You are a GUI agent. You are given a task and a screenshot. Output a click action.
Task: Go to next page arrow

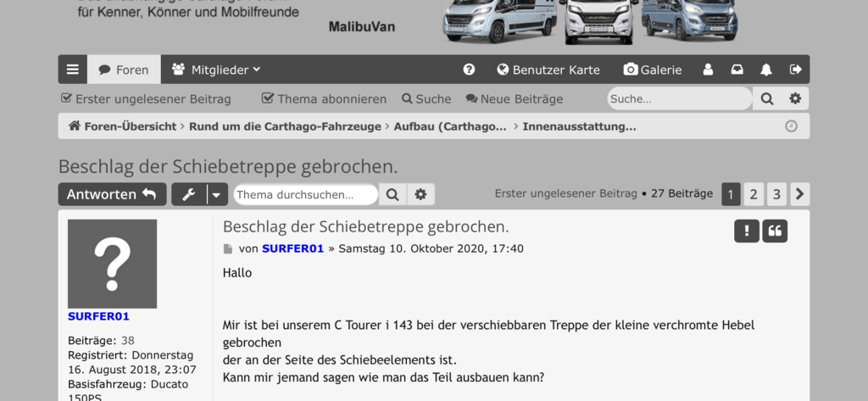pos(800,194)
